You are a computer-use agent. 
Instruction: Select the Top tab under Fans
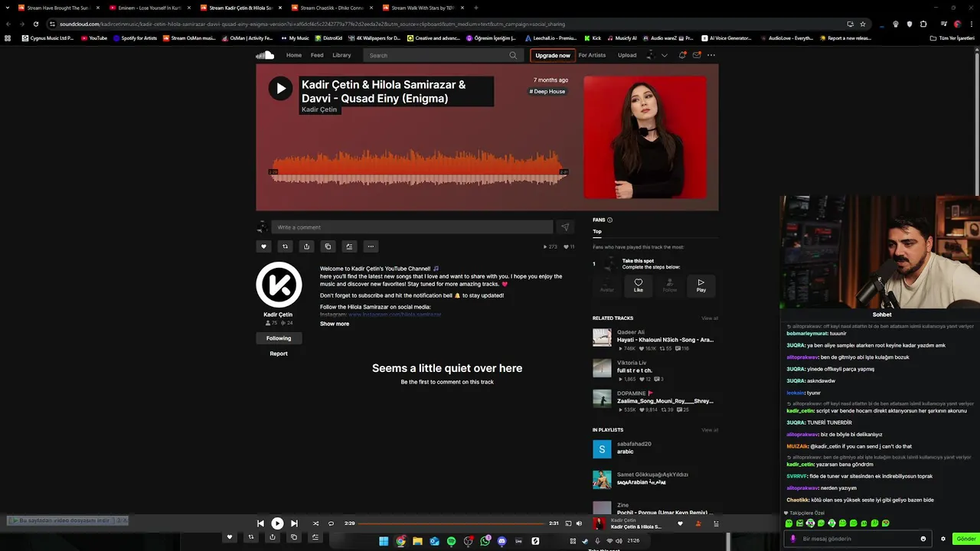pos(597,231)
